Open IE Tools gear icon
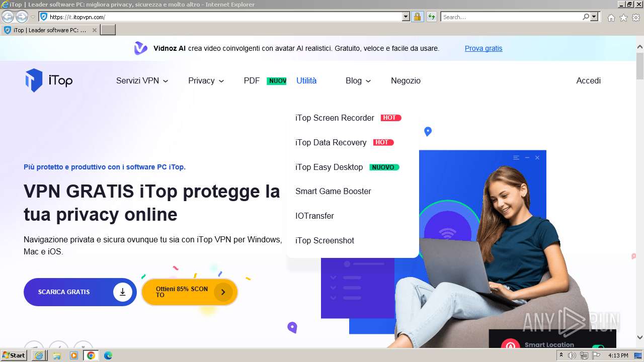Screen dimensions: 644x362 pos(636,18)
